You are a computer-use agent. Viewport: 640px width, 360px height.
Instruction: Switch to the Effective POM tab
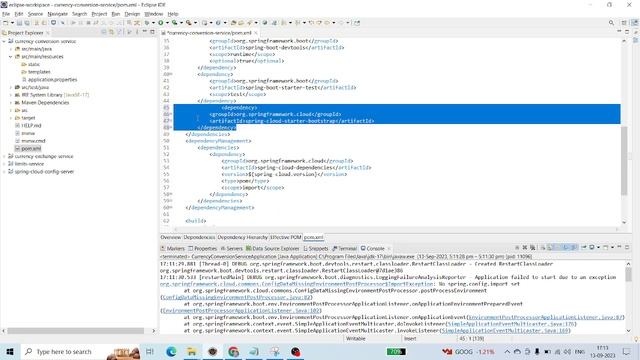click(x=285, y=237)
